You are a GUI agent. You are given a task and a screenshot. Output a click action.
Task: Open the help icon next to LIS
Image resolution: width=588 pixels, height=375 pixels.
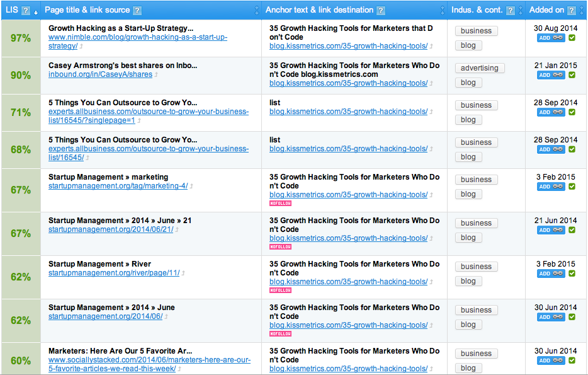click(x=26, y=11)
